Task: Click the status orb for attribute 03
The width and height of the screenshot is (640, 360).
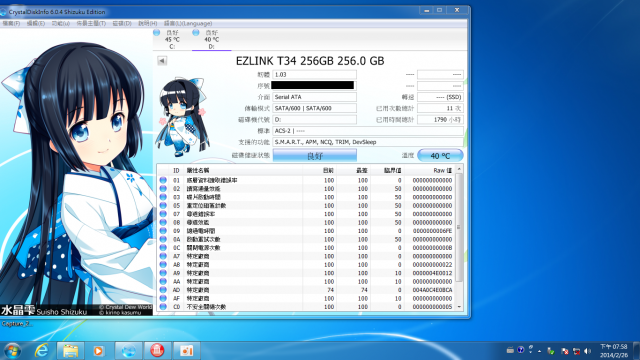Action: [x=163, y=197]
